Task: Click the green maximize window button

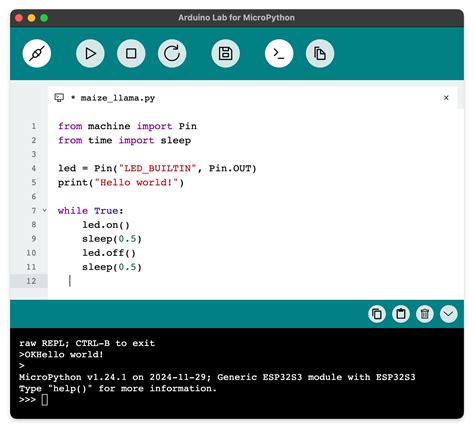Action: pyautogui.click(x=44, y=18)
